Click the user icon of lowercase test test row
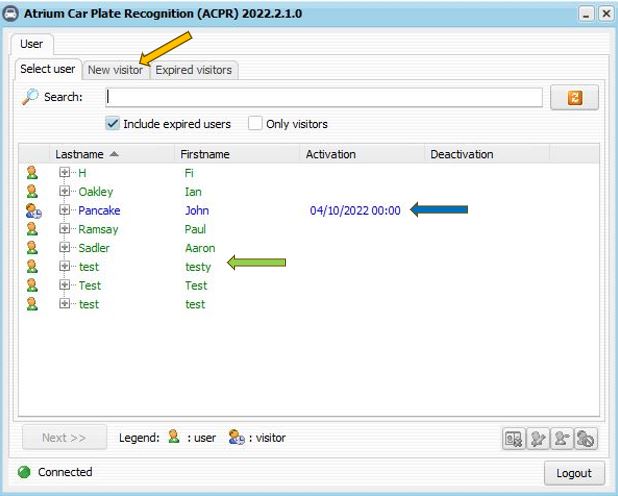Viewport: 618px width, 496px height. 32,304
